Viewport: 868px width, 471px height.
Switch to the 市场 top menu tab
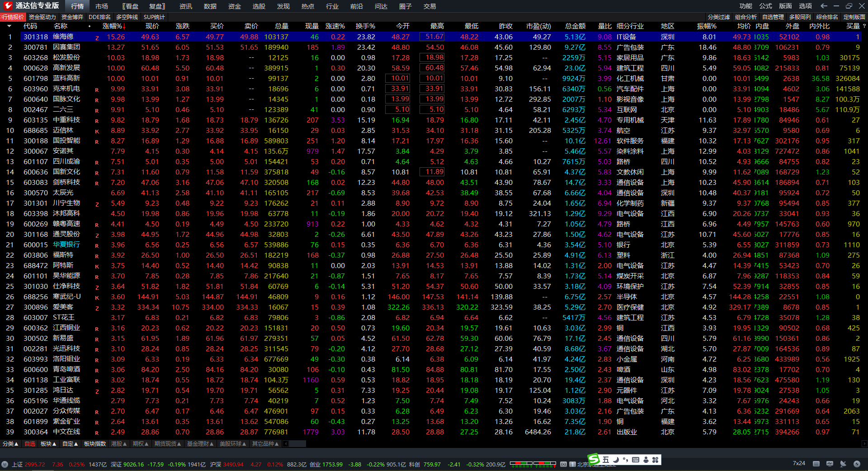(102, 6)
